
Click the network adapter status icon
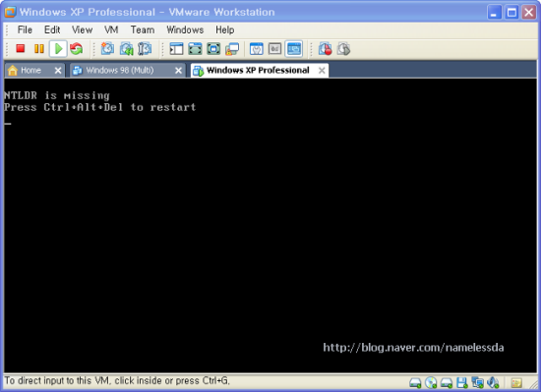477,382
